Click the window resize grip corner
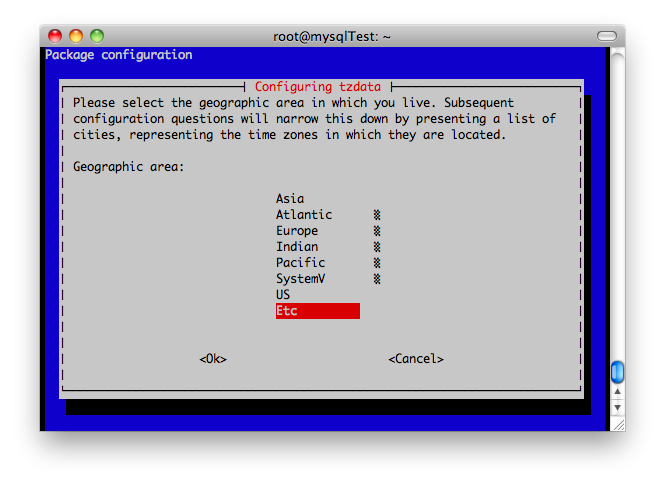 [x=618, y=425]
